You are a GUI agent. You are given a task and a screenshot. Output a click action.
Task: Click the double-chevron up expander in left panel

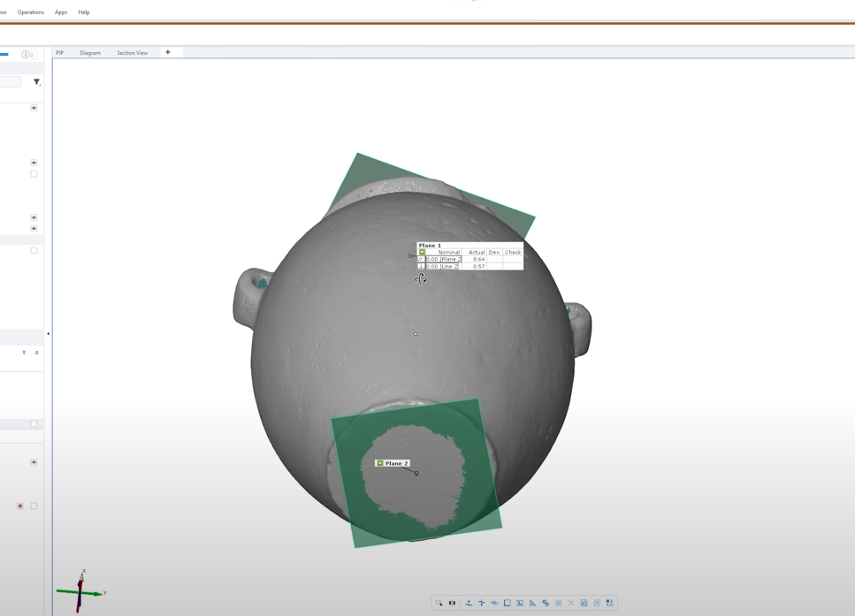[x=36, y=353]
